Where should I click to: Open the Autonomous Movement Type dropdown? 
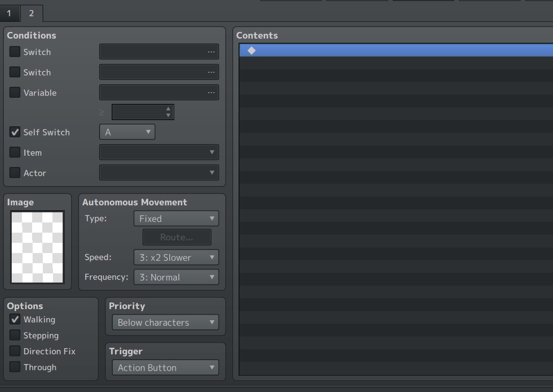pos(176,218)
